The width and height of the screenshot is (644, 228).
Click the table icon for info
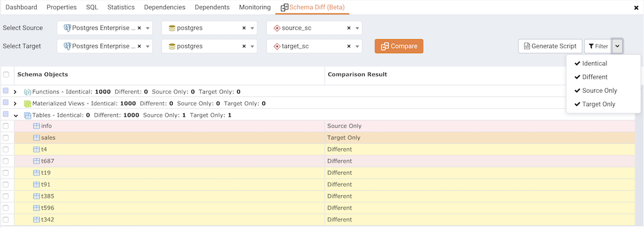pyautogui.click(x=36, y=126)
